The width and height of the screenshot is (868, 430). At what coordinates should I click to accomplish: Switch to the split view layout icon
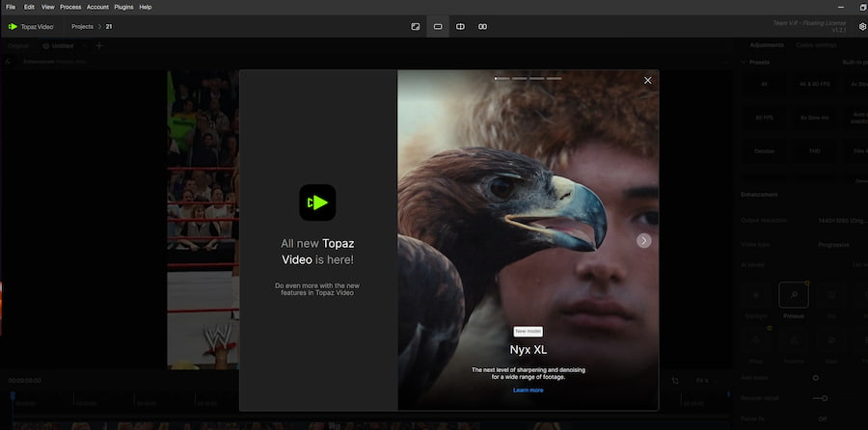pyautogui.click(x=460, y=27)
